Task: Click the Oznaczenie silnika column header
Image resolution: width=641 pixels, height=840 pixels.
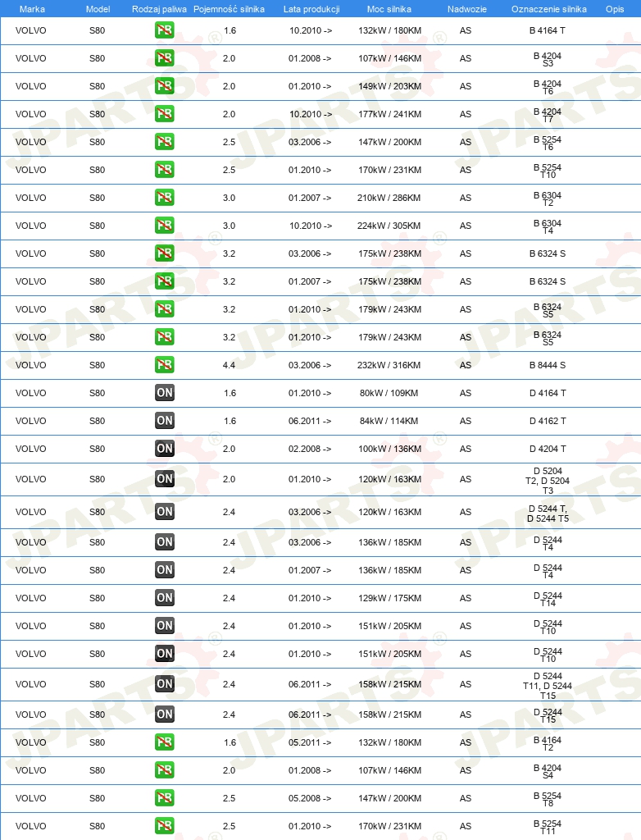Action: pos(549,9)
